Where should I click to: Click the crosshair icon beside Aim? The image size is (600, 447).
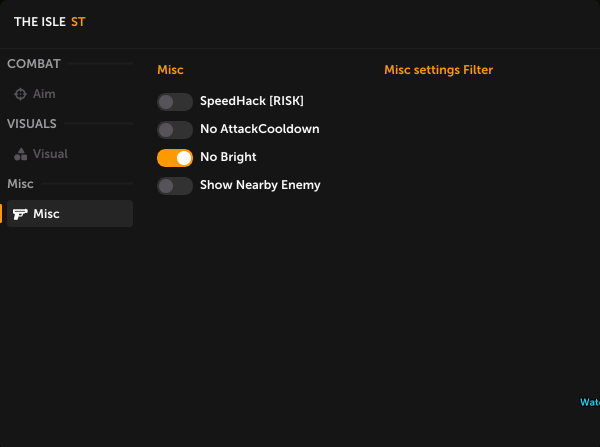point(21,94)
